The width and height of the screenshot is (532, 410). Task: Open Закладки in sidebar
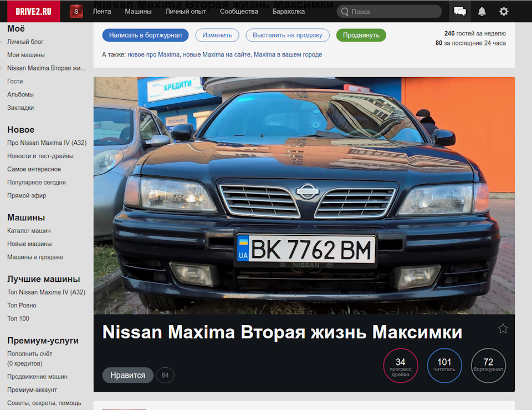[x=21, y=108]
